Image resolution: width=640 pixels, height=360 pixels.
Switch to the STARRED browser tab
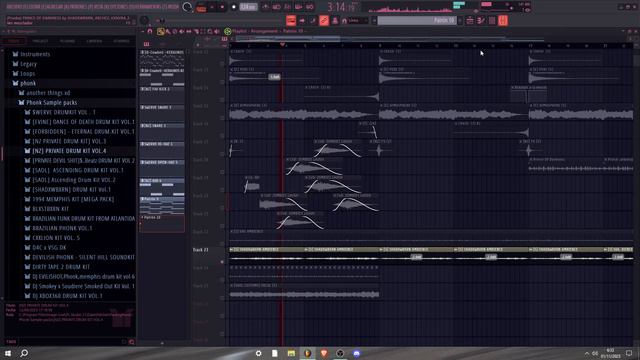(x=121, y=41)
